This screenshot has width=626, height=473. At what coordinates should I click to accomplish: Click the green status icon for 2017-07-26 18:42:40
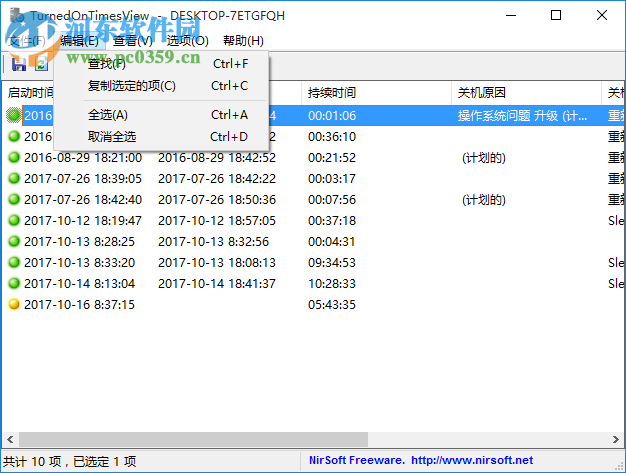pyautogui.click(x=14, y=199)
